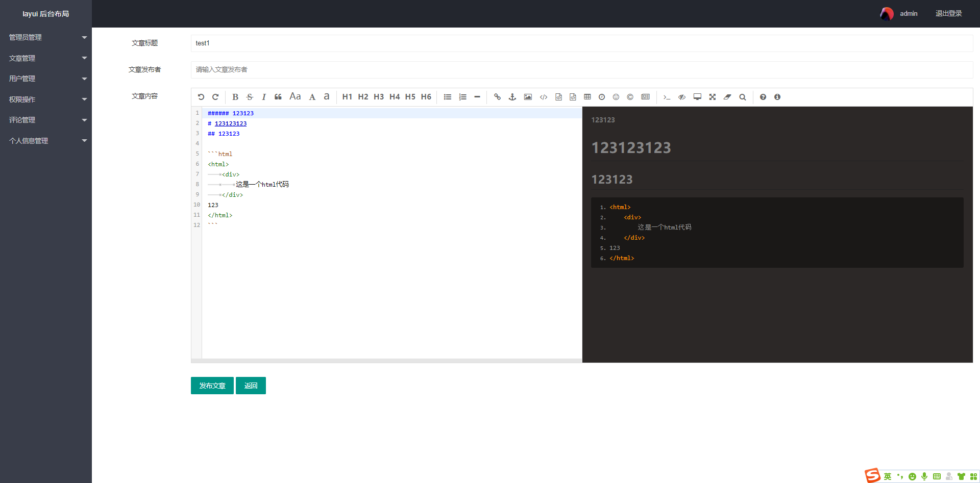Insert an unordered list

coord(448,97)
